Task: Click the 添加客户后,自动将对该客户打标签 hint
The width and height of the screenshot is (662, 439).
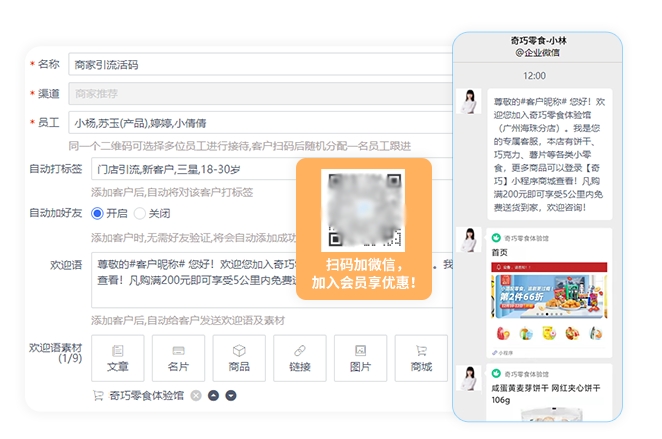Action: click(x=172, y=192)
